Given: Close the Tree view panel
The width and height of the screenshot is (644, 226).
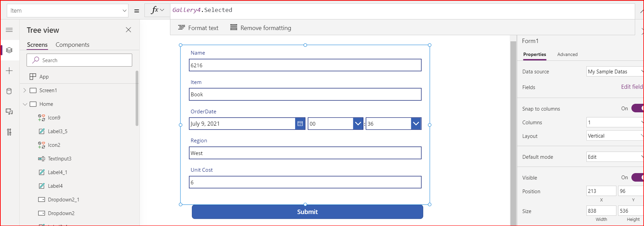Looking at the screenshot, I should coord(128,30).
